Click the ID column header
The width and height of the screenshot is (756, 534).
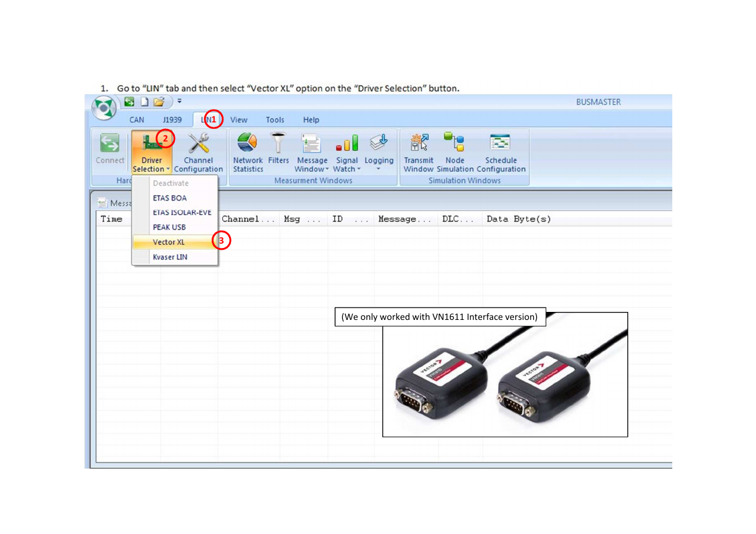350,219
